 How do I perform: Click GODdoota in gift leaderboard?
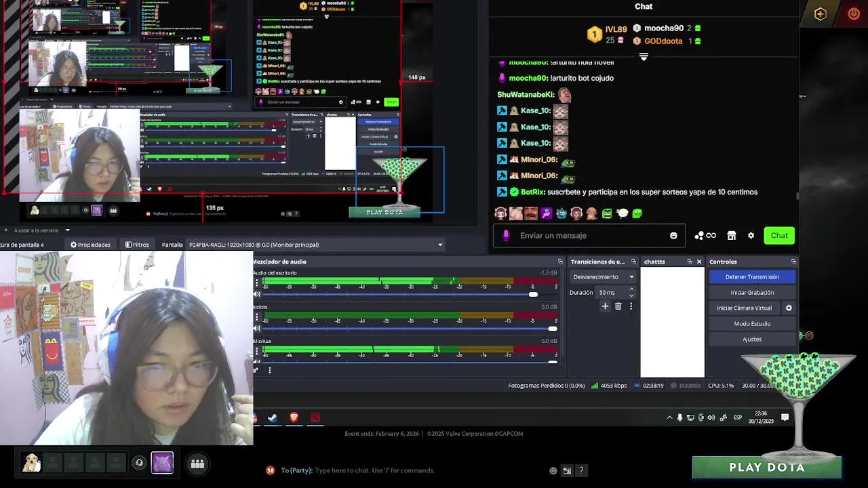point(663,41)
